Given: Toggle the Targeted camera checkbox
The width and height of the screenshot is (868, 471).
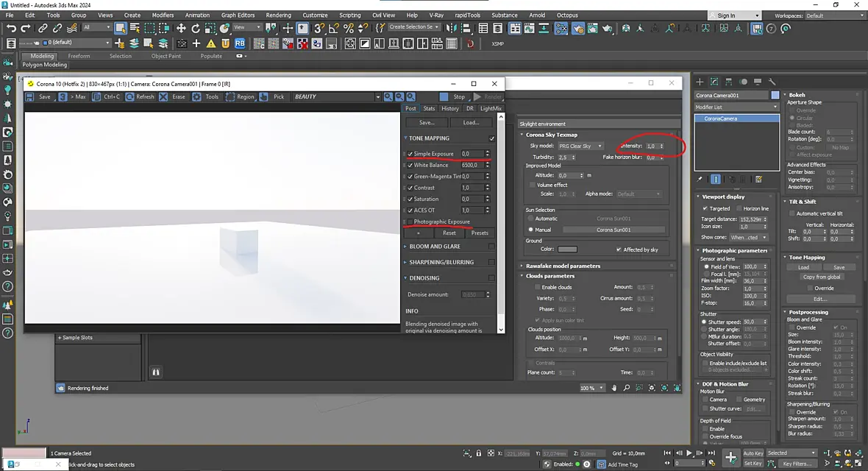Looking at the screenshot, I should (705, 208).
